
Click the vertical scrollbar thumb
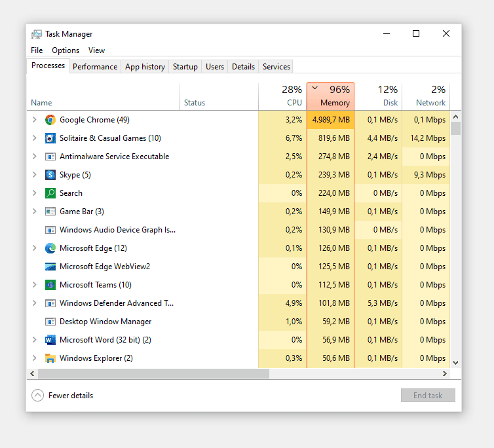coord(455,128)
